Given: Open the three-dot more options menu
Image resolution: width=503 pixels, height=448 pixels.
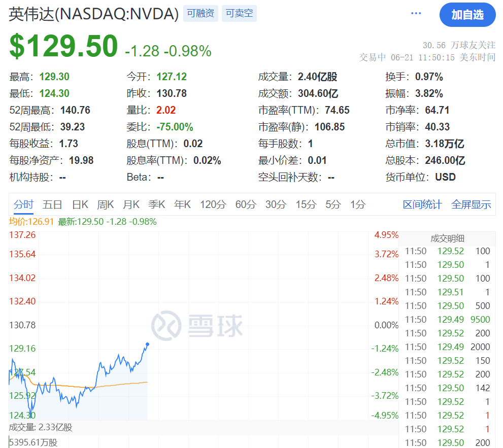Looking at the screenshot, I should (x=416, y=14).
